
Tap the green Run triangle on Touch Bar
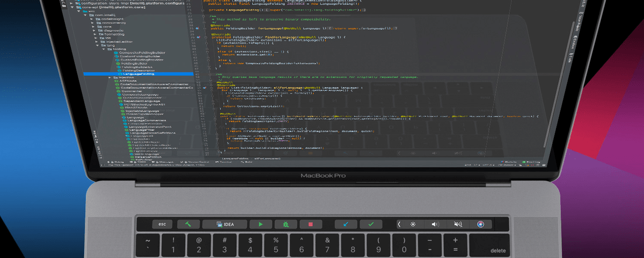pos(260,224)
